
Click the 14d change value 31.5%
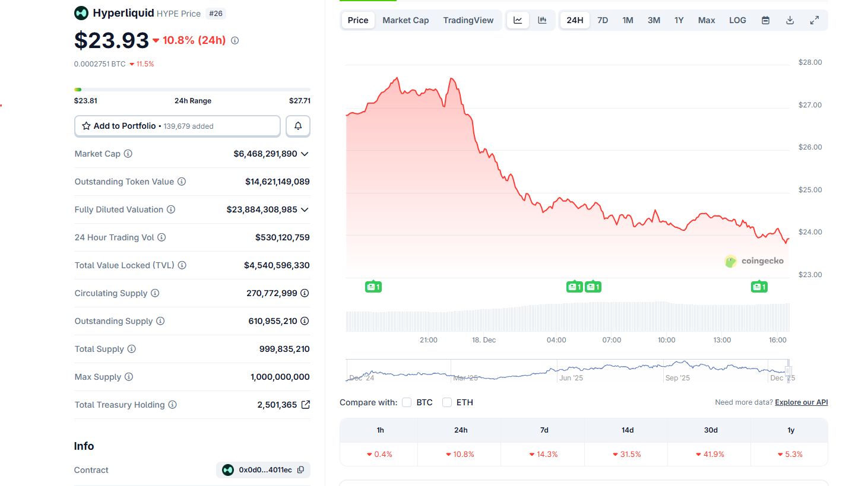point(627,455)
